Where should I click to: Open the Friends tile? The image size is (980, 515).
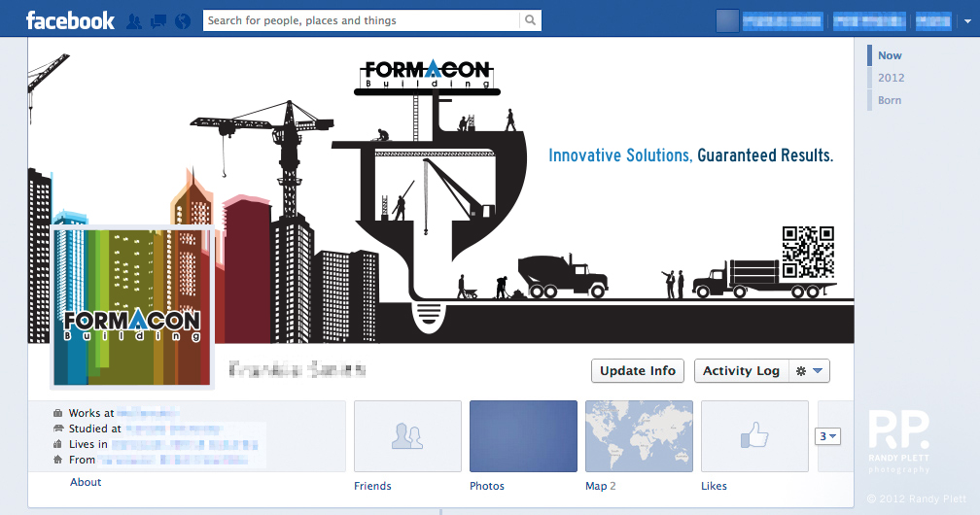(x=407, y=436)
